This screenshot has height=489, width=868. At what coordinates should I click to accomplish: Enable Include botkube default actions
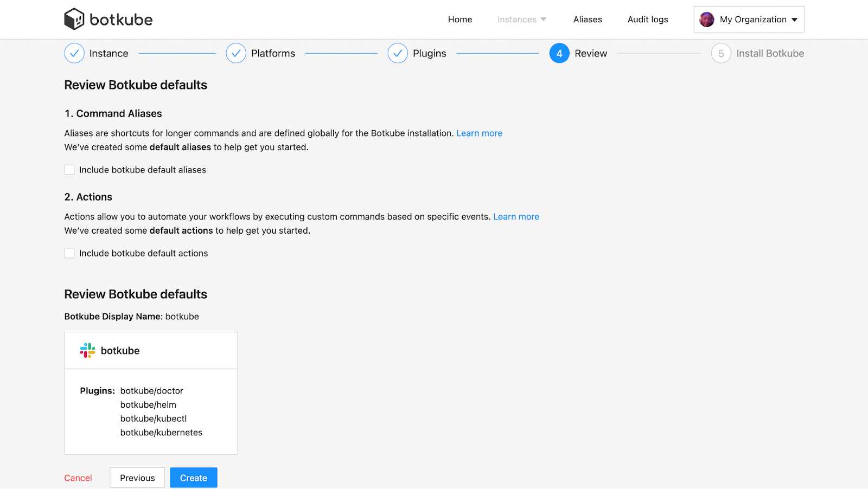point(69,253)
